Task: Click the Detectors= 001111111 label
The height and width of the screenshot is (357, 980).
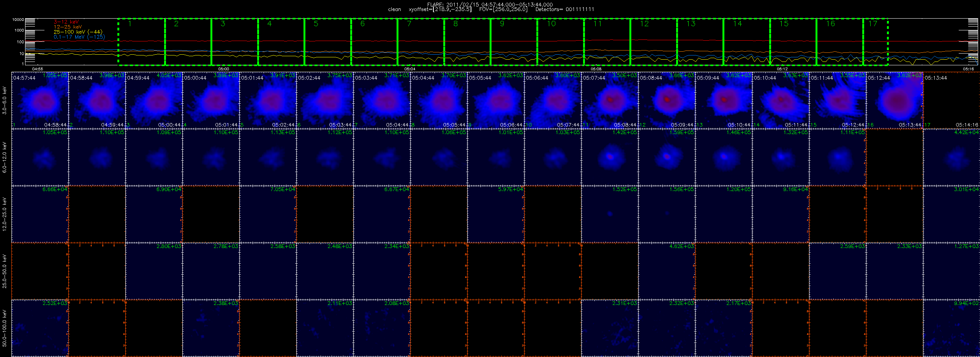Action: click(564, 9)
